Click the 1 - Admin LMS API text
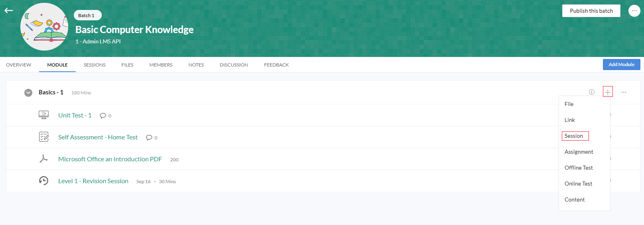The width and height of the screenshot is (644, 225). [x=98, y=41]
